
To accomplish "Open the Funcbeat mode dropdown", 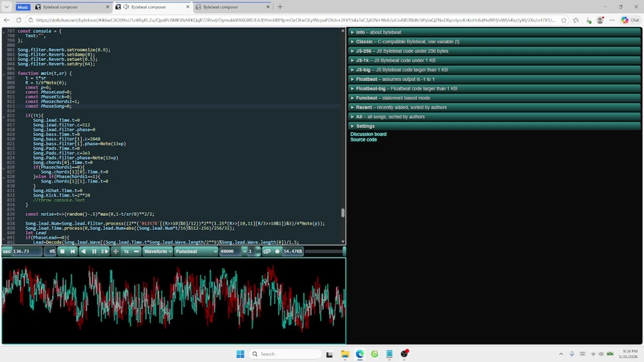I will pos(196,251).
